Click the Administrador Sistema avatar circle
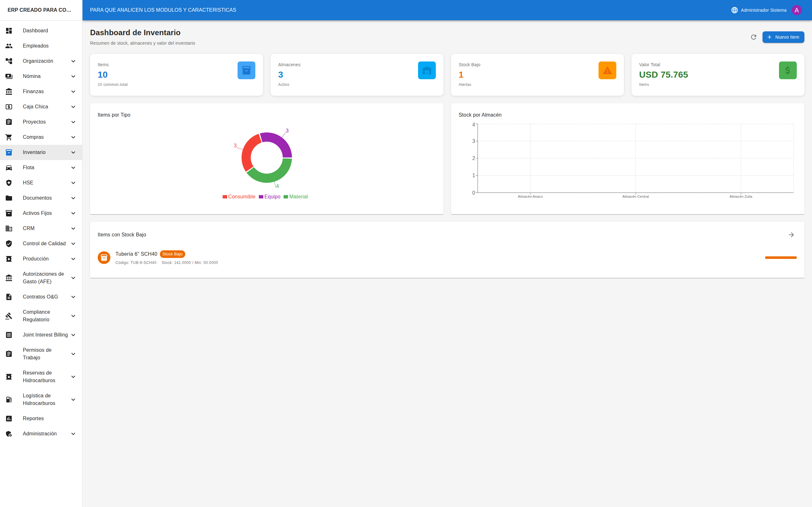 (x=797, y=10)
